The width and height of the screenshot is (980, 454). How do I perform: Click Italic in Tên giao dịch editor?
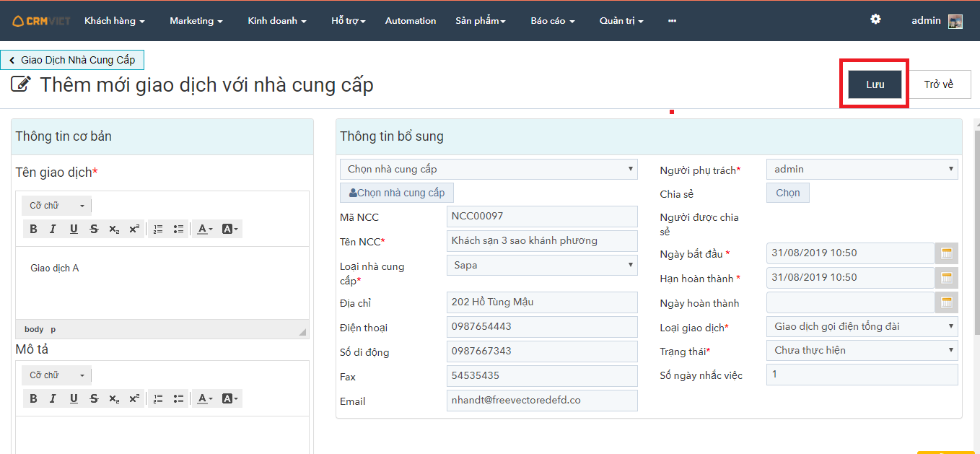tap(53, 229)
